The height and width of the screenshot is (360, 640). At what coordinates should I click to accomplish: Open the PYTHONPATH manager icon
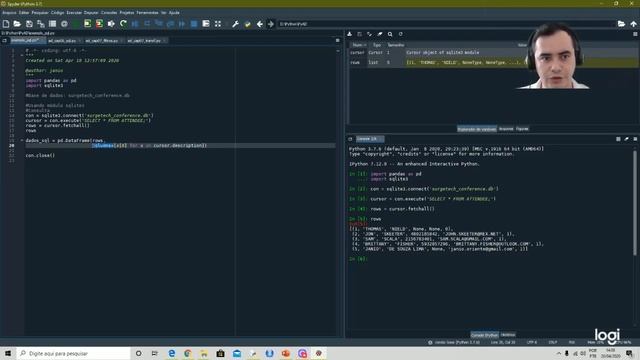[247, 24]
